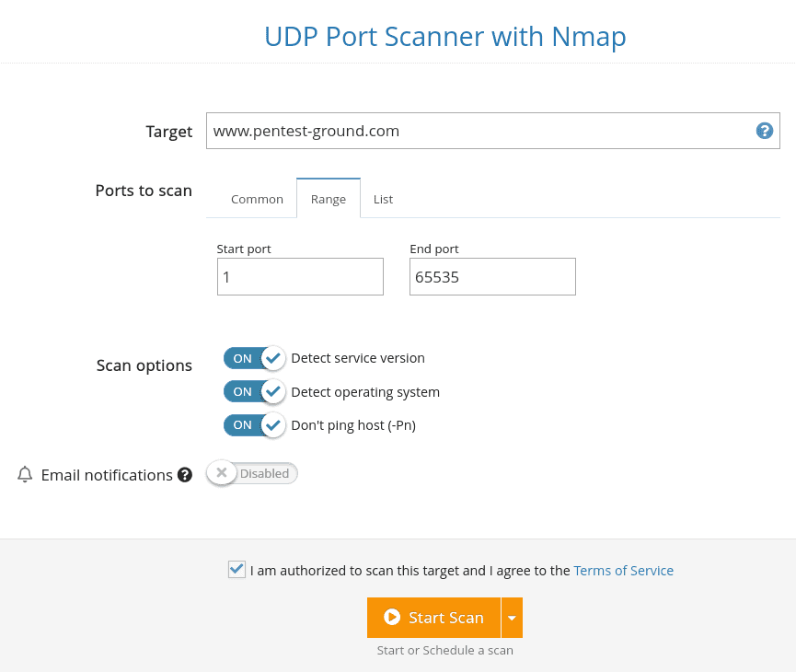Disable the Don't ping host (-Pn) option
The image size is (796, 672).
[253, 425]
